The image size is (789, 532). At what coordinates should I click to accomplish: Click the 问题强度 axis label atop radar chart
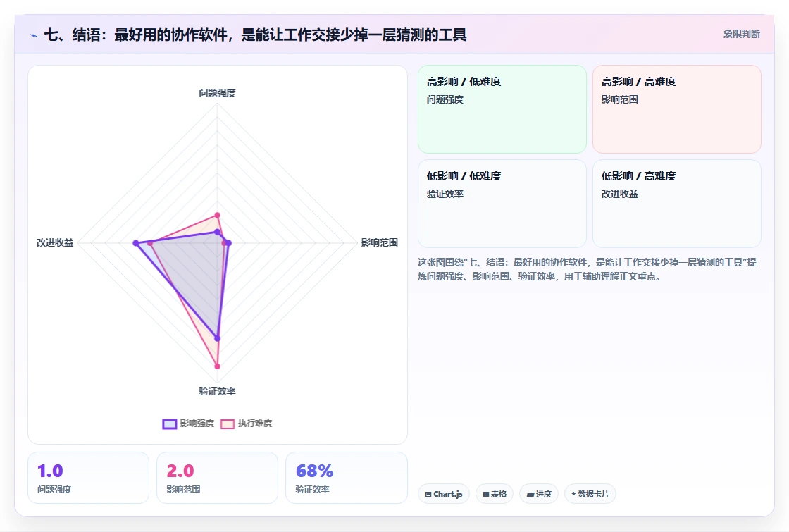[x=217, y=93]
